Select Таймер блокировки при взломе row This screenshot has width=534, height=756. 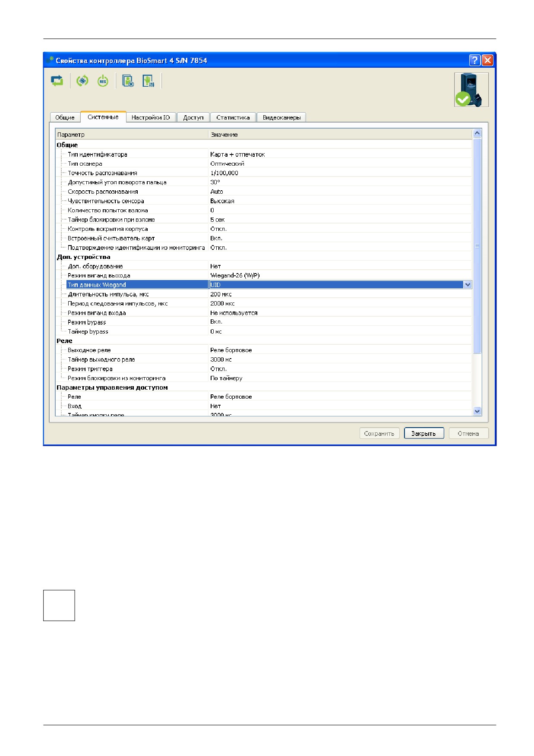264,220
